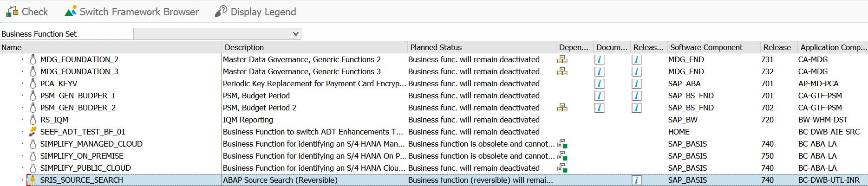The width and height of the screenshot is (868, 186).
Task: Open Business Function Set dropdown
Action: [x=295, y=34]
